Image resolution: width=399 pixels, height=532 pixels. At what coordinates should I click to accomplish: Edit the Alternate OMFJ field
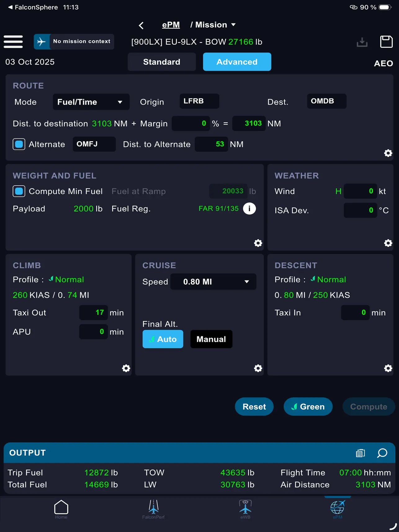[94, 144]
